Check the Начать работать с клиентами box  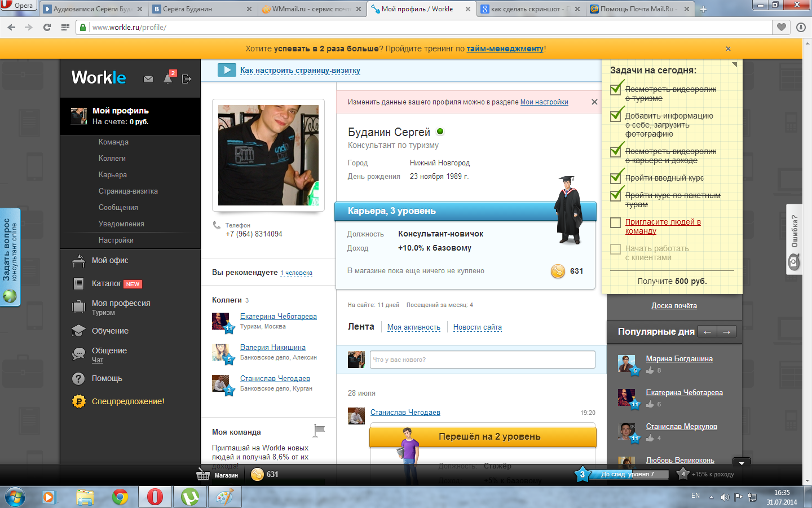[x=616, y=249]
